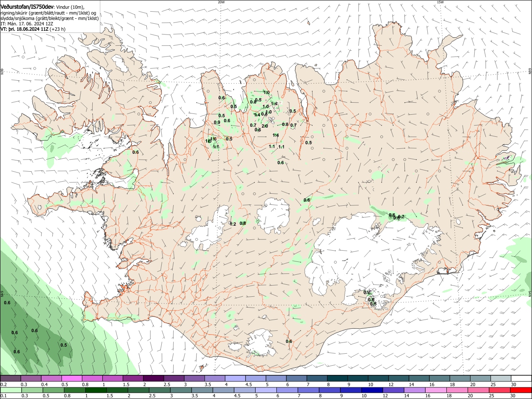Select the light pink 16–18 swatch, lower scale
The image size is (532, 399).
click(436, 390)
